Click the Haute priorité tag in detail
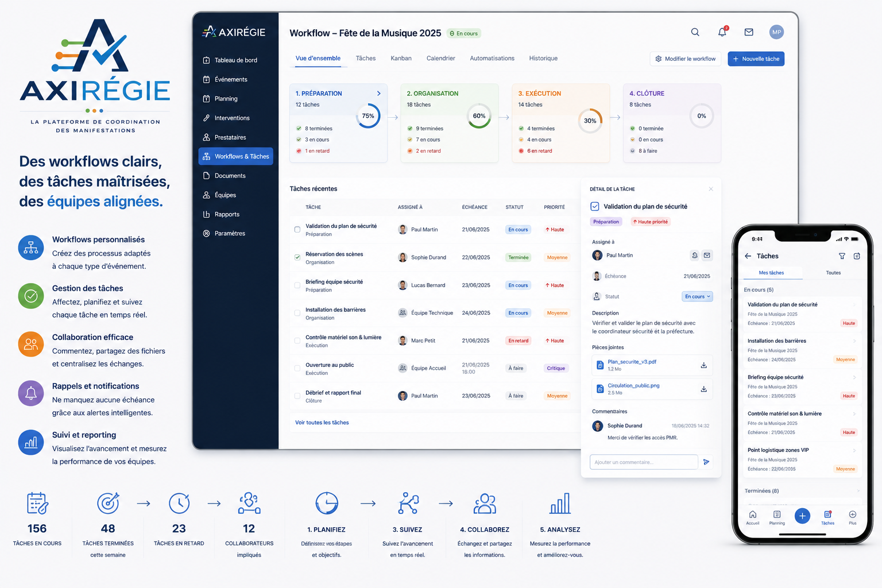Image resolution: width=882 pixels, height=588 pixels. coord(651,222)
